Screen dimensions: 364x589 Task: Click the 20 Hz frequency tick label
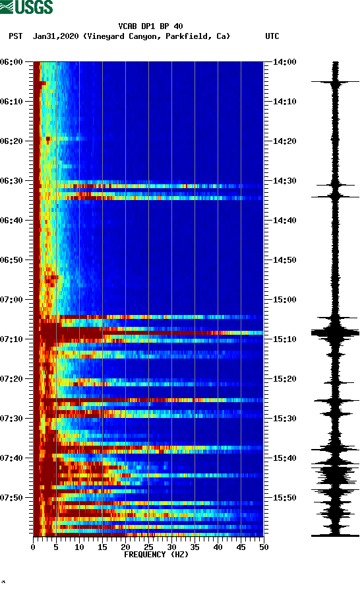coord(125,547)
